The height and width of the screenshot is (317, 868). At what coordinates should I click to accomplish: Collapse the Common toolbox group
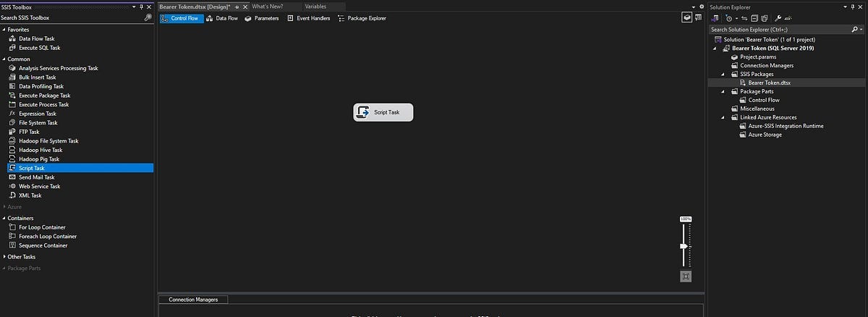[4, 59]
